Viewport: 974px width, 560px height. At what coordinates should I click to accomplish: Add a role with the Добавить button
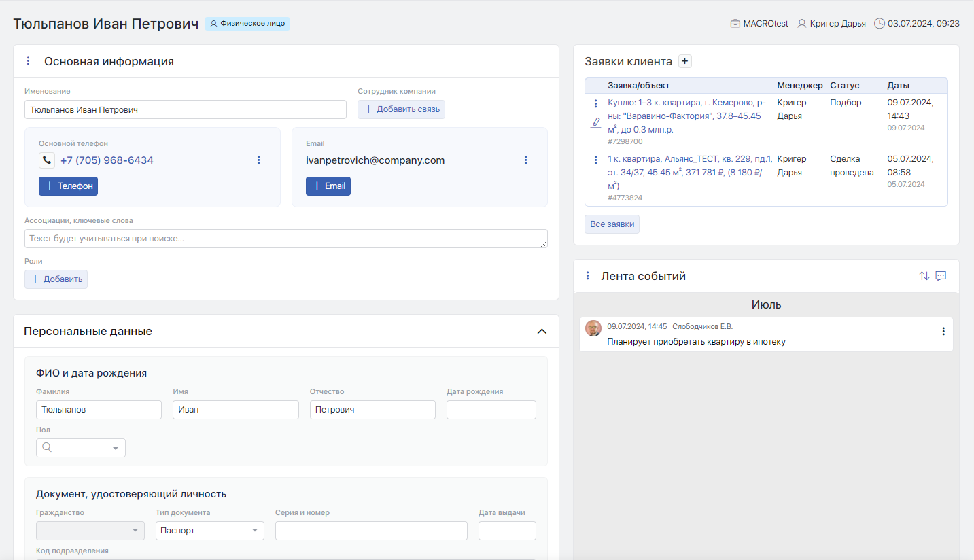pyautogui.click(x=56, y=279)
